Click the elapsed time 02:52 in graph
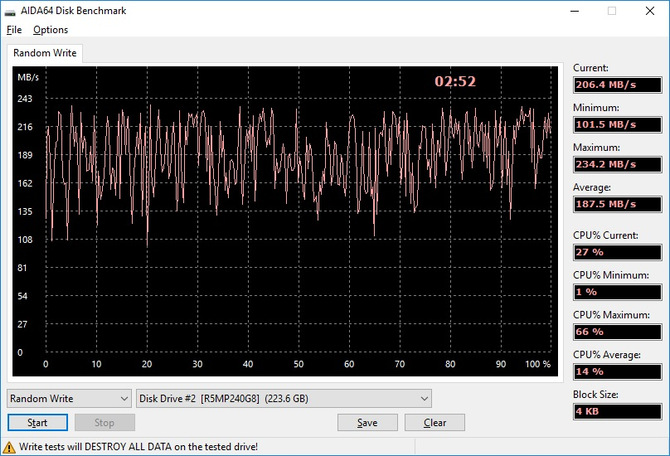Viewport: 670px width, 456px height. (x=455, y=81)
